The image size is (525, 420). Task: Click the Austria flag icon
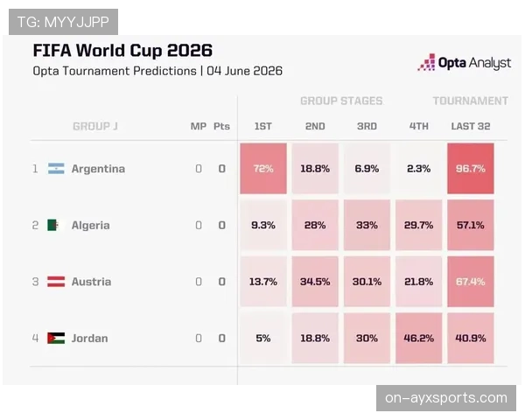click(56, 282)
